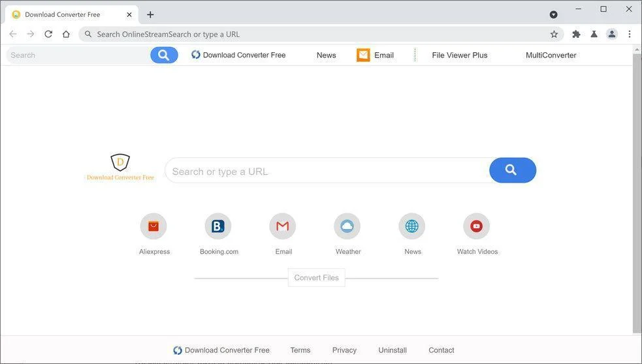
Task: Open the Watch Videos shortcut icon
Action: [477, 226]
